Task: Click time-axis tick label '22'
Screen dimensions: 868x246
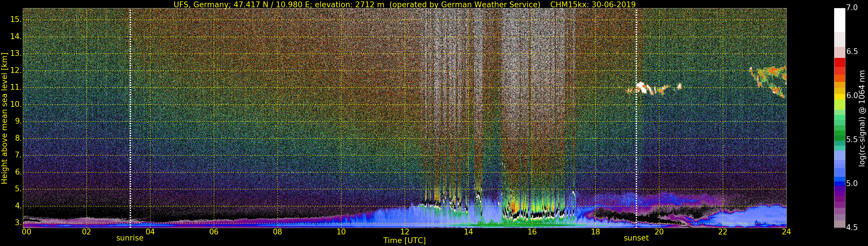Action: [723, 232]
